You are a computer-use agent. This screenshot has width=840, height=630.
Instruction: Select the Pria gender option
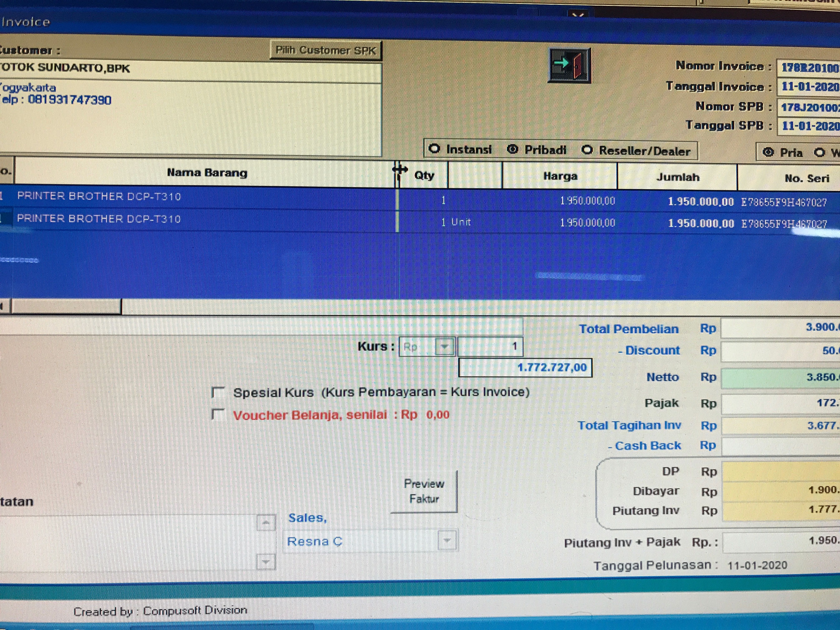768,152
